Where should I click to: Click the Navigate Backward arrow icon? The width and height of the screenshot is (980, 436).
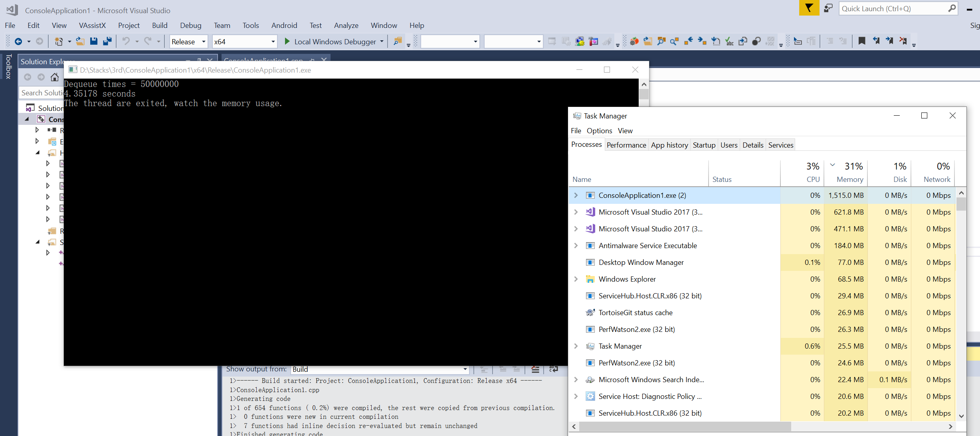[x=18, y=41]
